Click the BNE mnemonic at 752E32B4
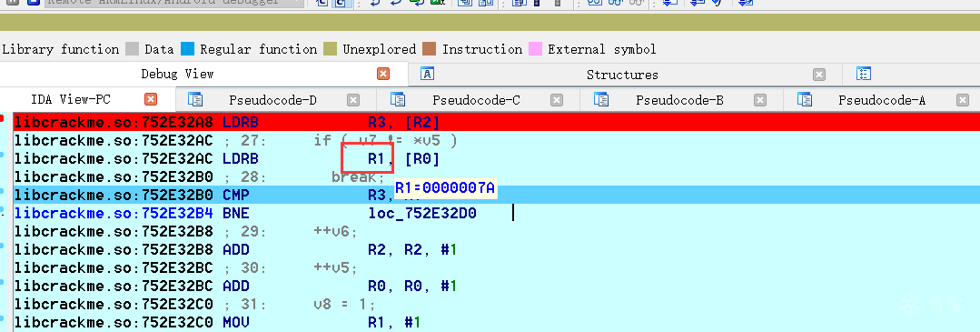Screen dimensions: 980x332 (x=235, y=213)
